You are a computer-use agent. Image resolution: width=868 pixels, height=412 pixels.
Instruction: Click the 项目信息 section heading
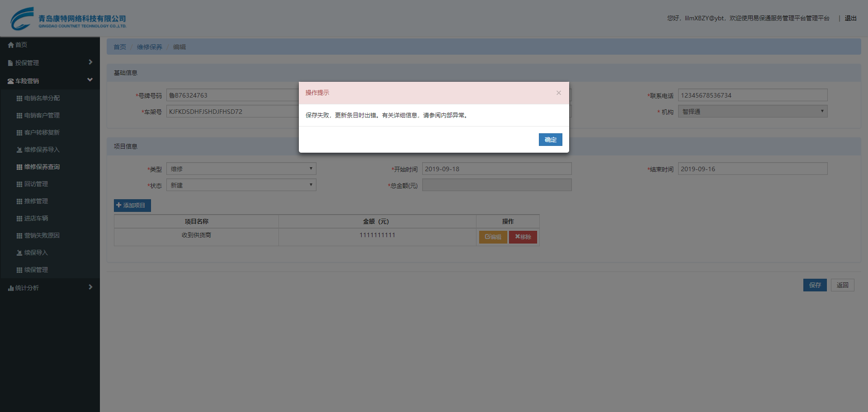coord(126,146)
